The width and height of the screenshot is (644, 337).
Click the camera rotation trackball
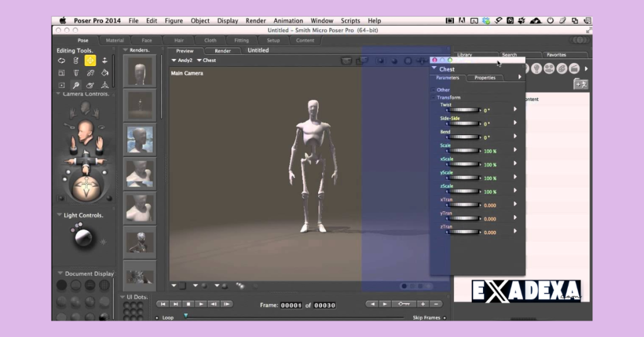86,189
